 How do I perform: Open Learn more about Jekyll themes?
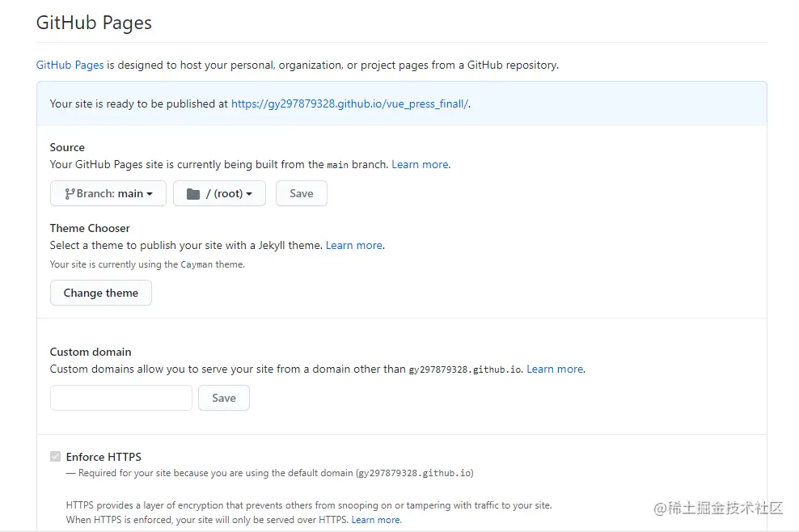353,245
